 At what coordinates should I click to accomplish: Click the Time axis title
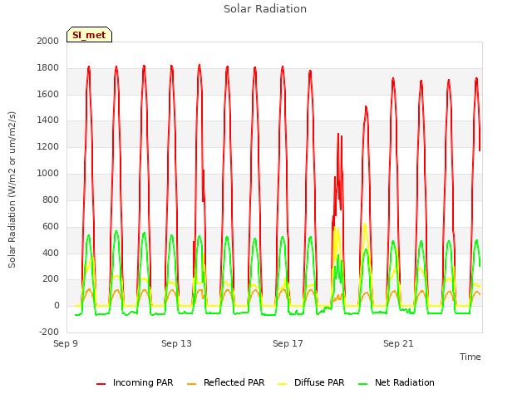(x=470, y=357)
